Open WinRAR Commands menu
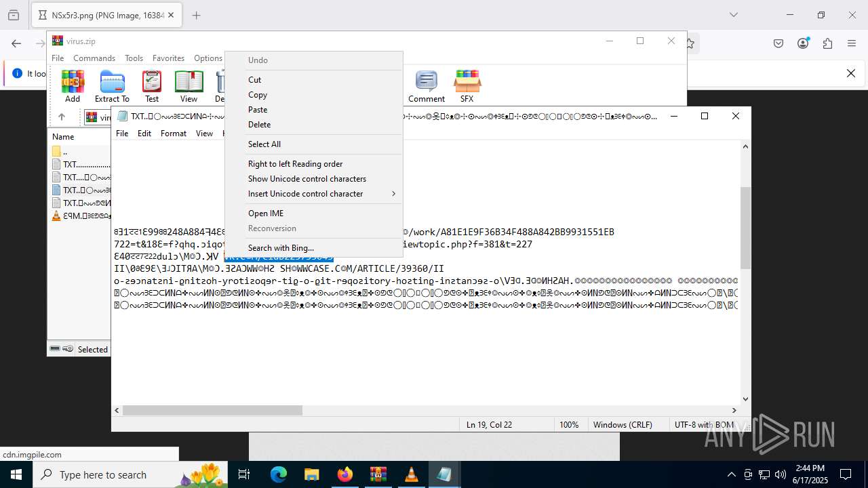Screen dimensions: 868x488 pyautogui.click(x=94, y=58)
